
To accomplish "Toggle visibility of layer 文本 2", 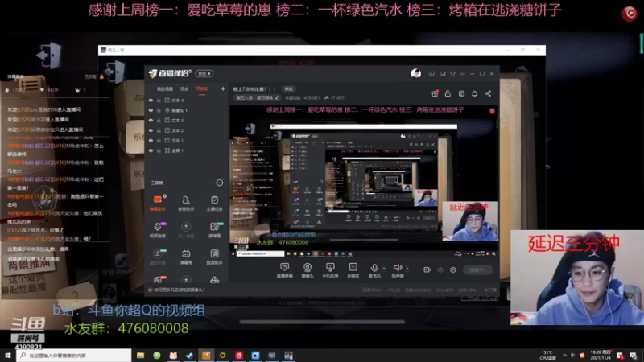I will point(151,130).
